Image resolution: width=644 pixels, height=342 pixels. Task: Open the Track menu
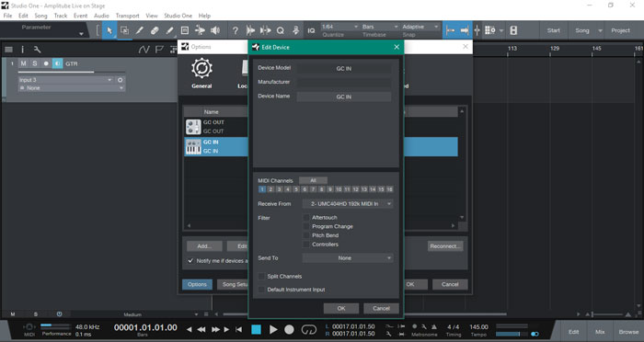[61, 16]
